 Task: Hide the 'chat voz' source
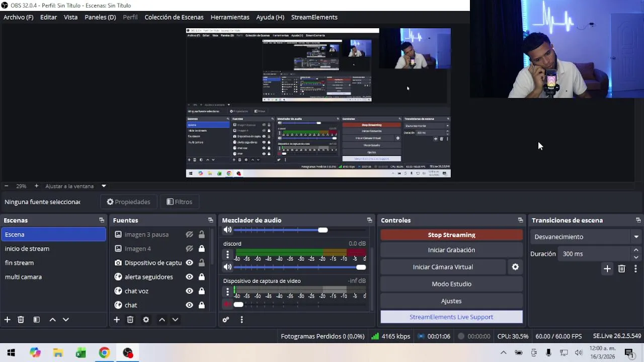click(x=189, y=291)
